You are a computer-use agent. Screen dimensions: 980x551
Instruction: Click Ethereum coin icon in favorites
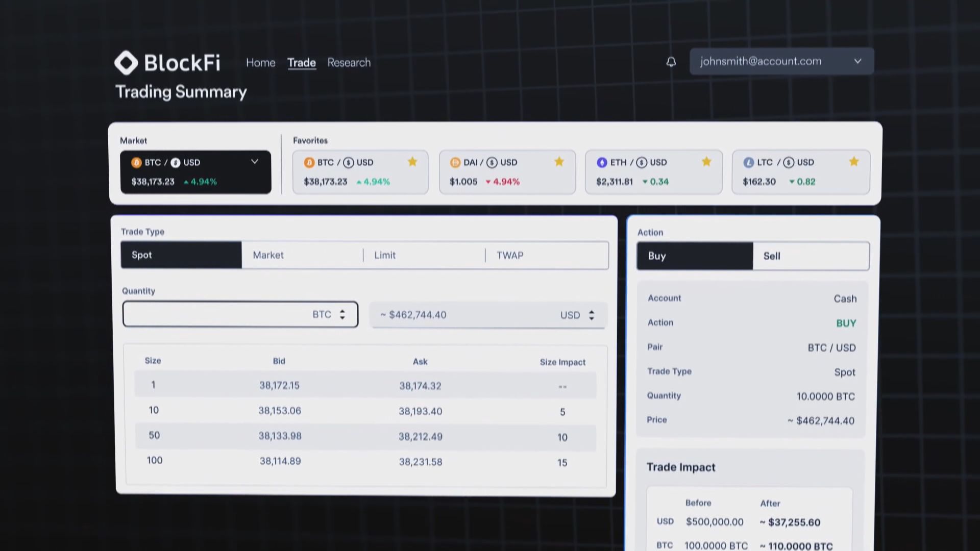pos(602,162)
